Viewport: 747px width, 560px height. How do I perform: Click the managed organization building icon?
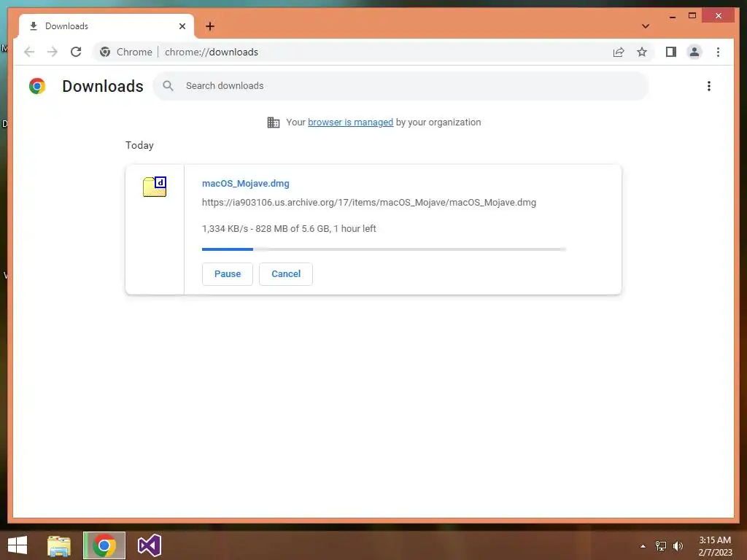click(274, 122)
